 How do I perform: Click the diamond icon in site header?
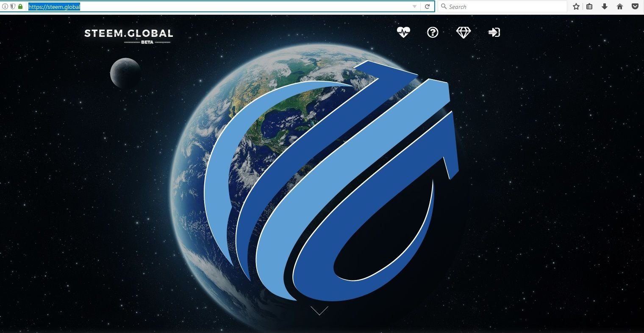464,33
